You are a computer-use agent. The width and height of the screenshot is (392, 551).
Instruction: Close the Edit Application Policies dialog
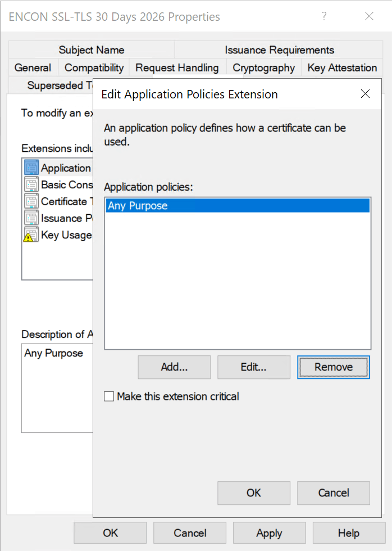365,94
